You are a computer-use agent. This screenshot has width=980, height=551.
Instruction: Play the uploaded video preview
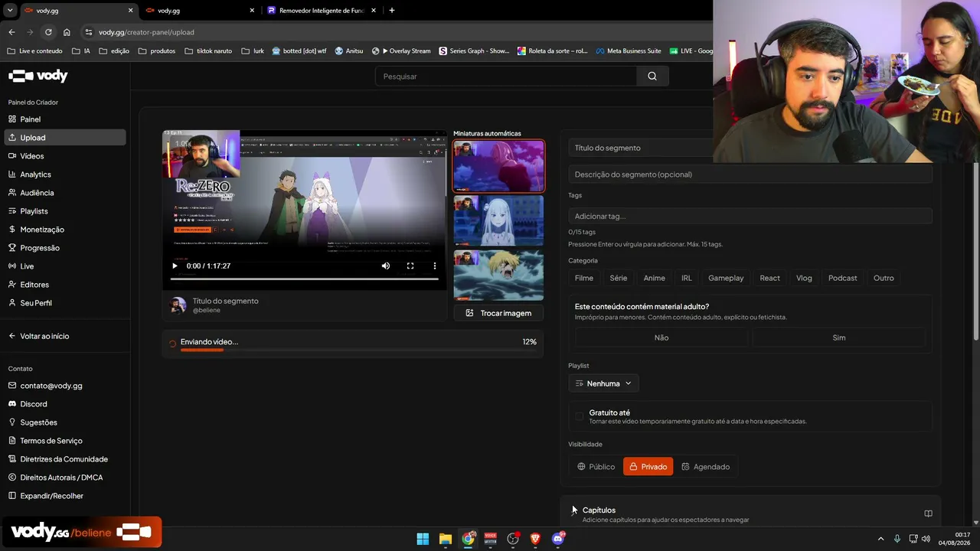175,266
